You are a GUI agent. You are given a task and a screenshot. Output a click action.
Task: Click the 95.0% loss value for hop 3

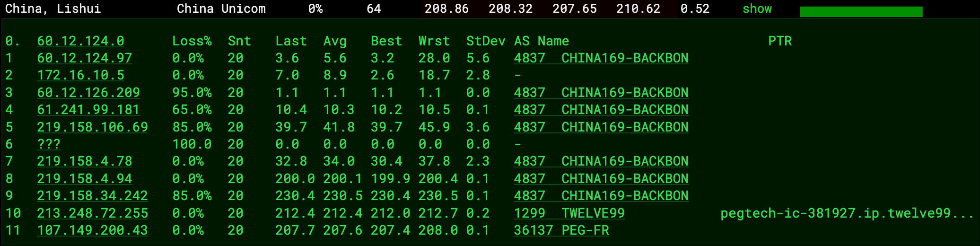tap(192, 93)
